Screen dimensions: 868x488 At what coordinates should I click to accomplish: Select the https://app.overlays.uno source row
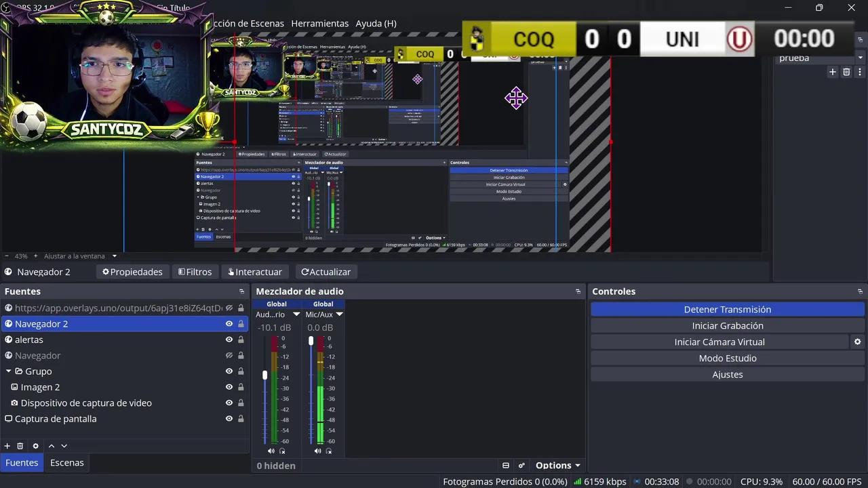pos(124,308)
